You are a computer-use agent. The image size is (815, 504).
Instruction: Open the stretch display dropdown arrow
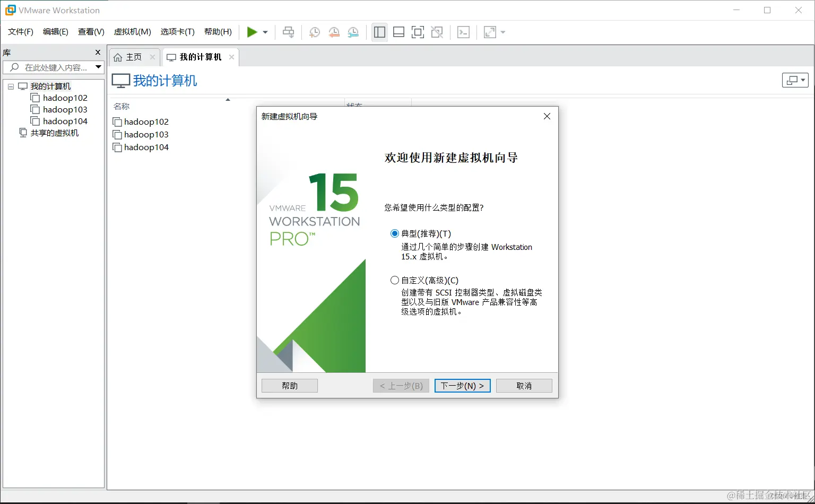[503, 32]
